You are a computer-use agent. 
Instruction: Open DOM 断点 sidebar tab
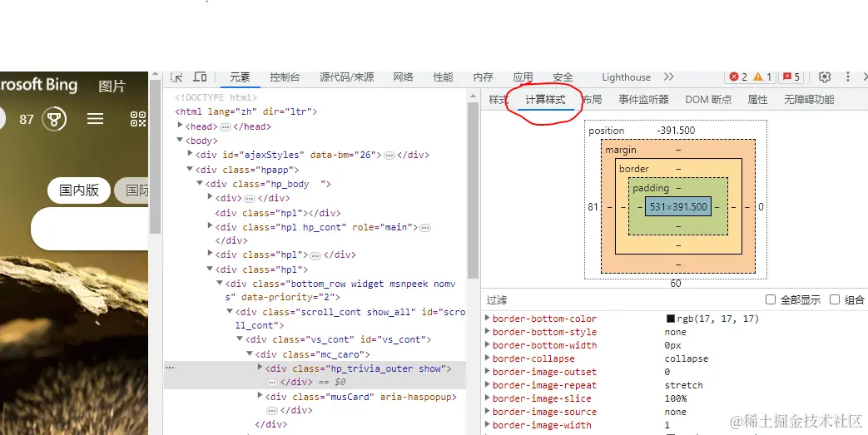point(708,100)
